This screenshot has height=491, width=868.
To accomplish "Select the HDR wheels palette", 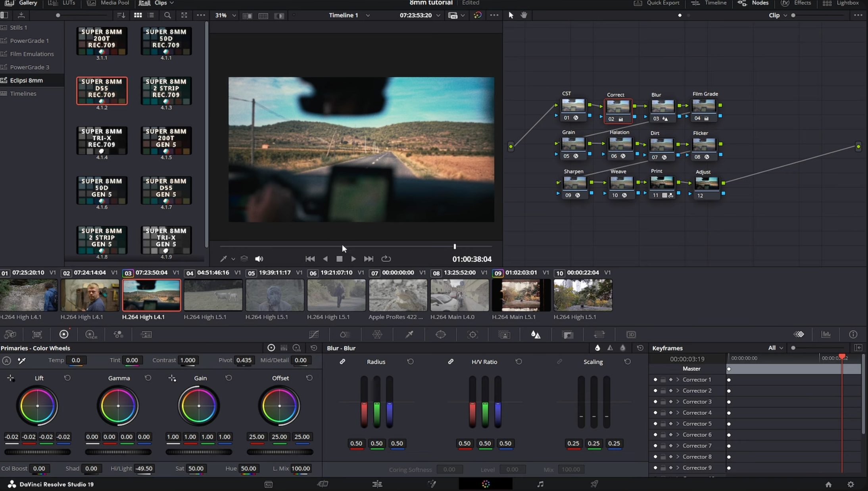I will (90, 334).
